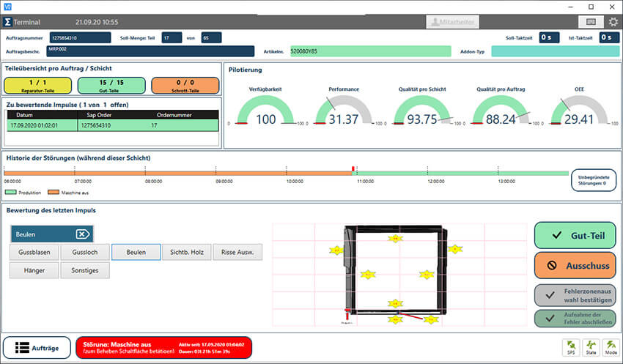The width and height of the screenshot is (623, 364).
Task: Toggle the Gussblasen defect type
Action: tap(34, 252)
